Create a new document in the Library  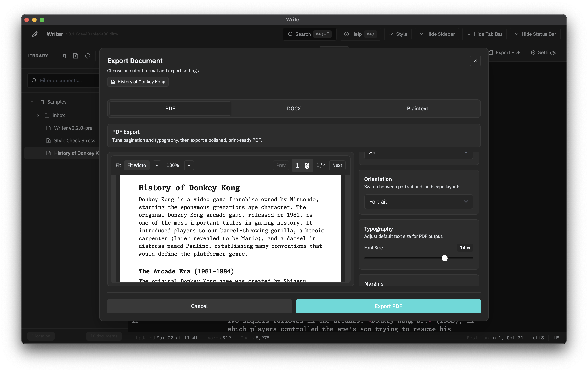tap(75, 56)
